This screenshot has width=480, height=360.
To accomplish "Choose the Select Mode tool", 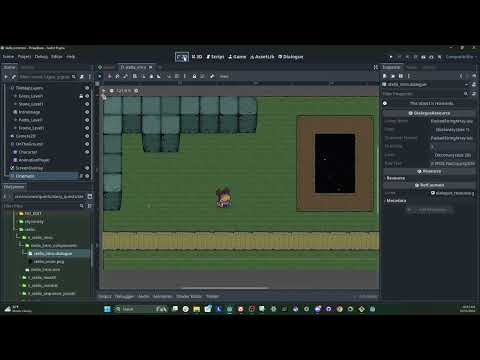I will pos(100,76).
